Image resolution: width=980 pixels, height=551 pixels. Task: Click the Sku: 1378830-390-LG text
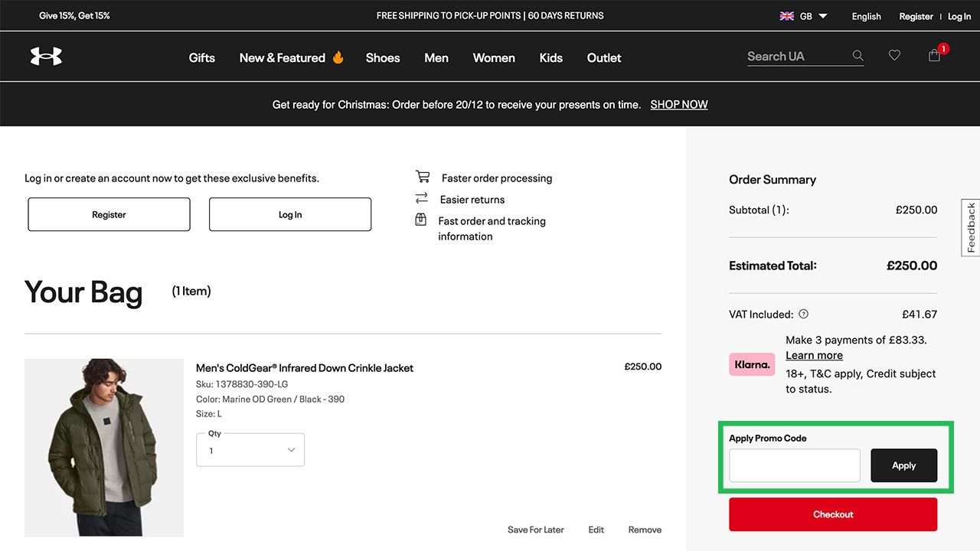[x=242, y=384]
